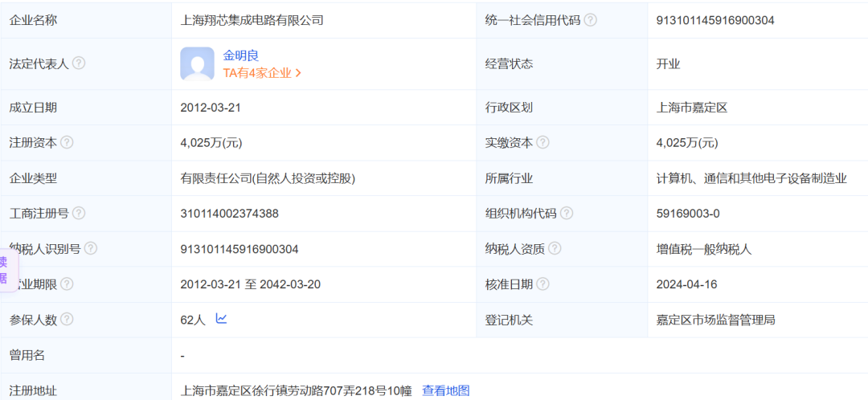
Task: Click help icon beside 纳税人资质
Action: tap(555, 249)
